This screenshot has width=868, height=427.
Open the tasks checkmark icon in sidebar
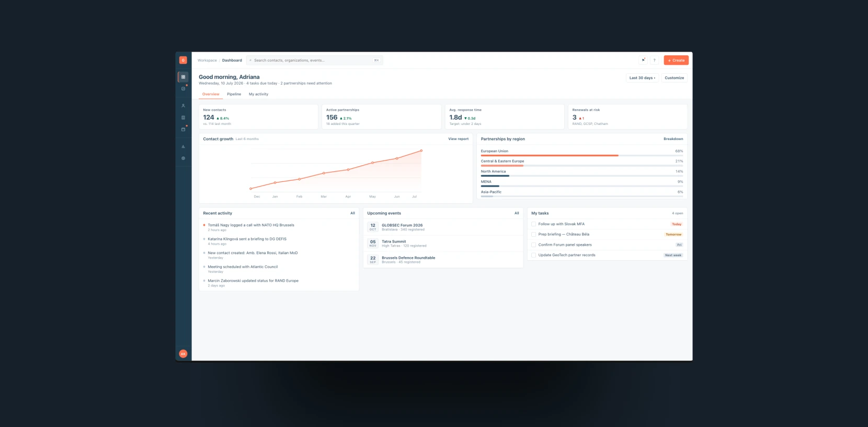[183, 89]
